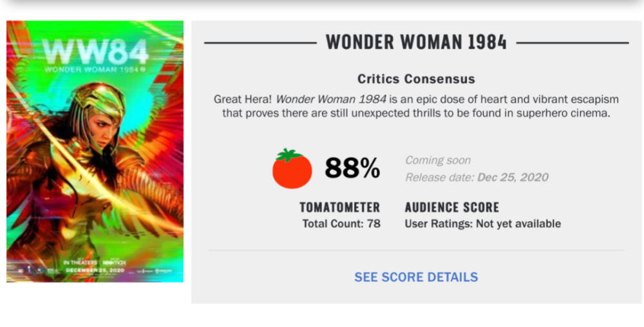The width and height of the screenshot is (644, 327).
Task: Click the italic Wonder Woman 1984 consensus text
Action: click(x=330, y=99)
